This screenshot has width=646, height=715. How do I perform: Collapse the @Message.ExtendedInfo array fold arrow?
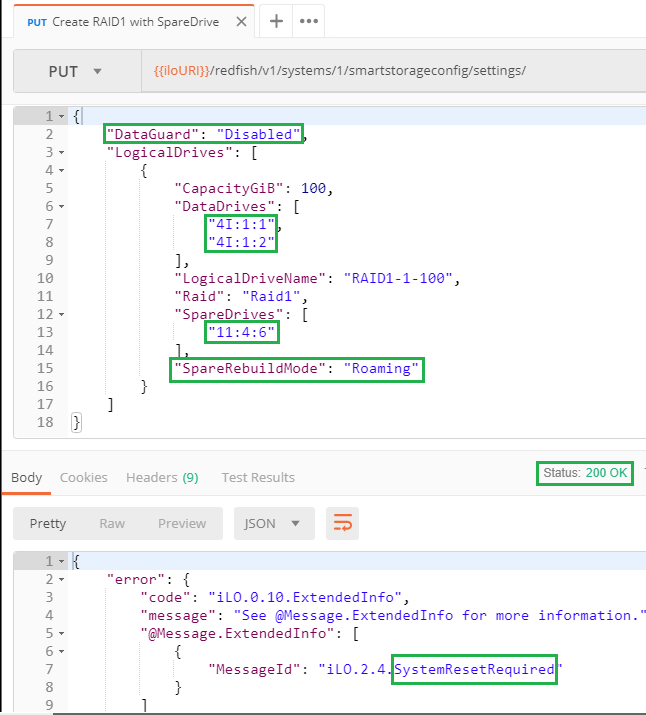click(x=62, y=634)
